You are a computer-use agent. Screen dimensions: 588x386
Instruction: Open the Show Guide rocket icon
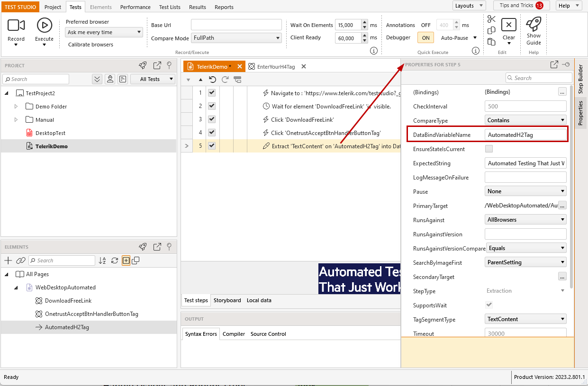534,24
